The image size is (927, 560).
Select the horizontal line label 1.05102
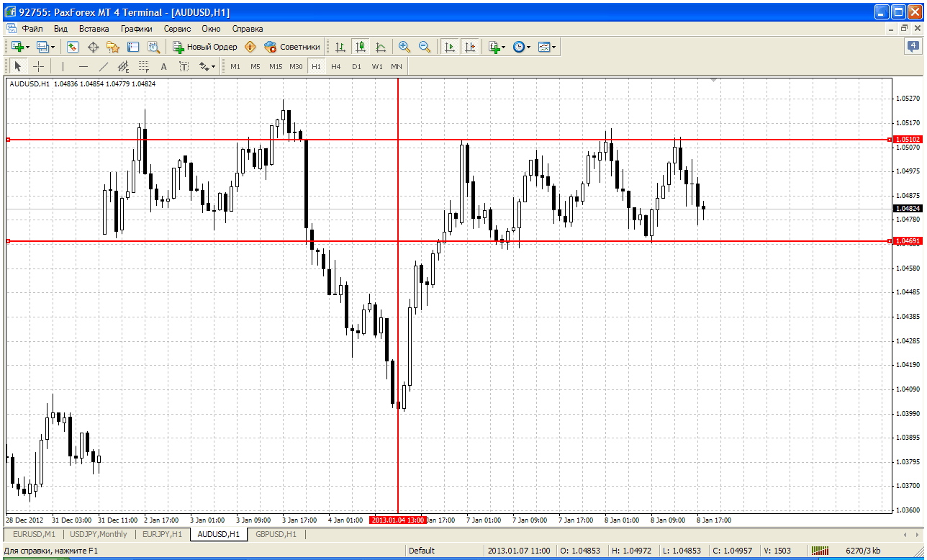coord(908,139)
